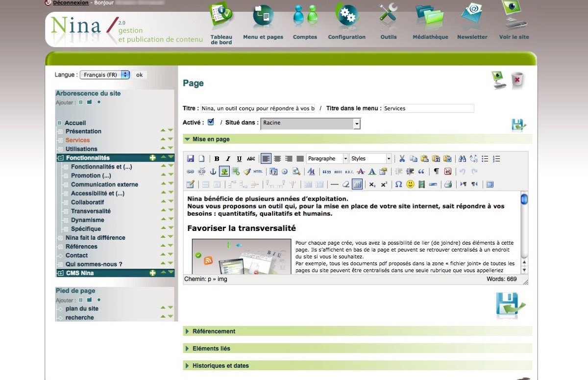Expand the CMS Nina tree node
588x380 pixels.
(61, 273)
